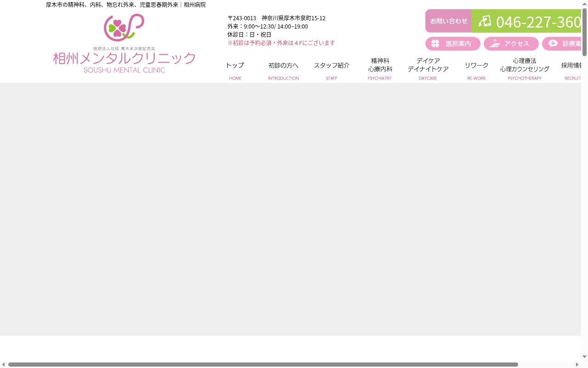Select 精神科 心療内科 PSYCHIATRY menu
Image resolution: width=588 pixels, height=368 pixels.
tap(380, 69)
